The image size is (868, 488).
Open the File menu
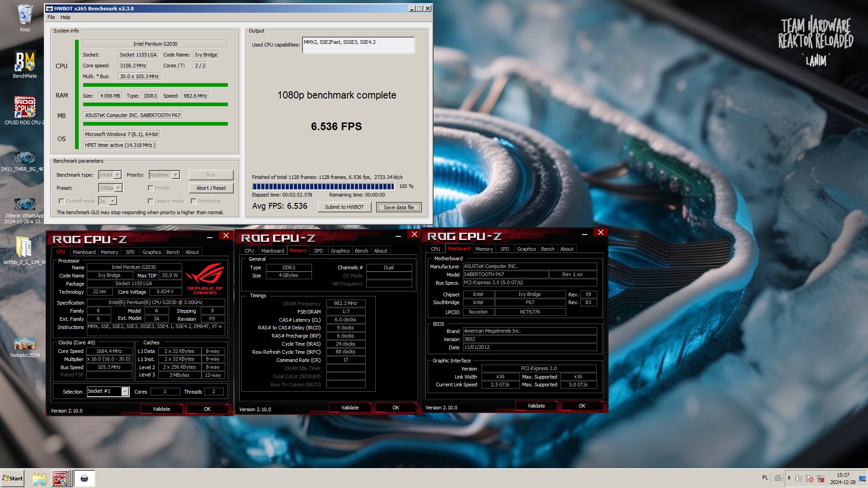coord(51,17)
